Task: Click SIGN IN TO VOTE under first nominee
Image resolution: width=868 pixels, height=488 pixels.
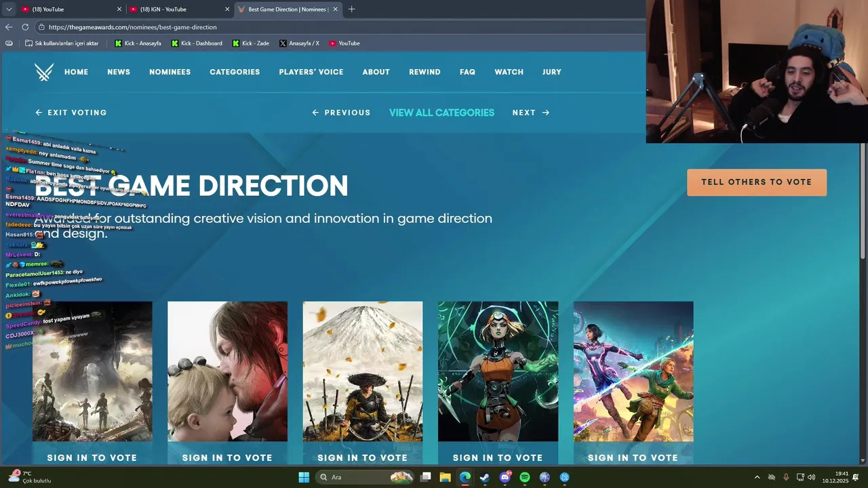Action: [x=92, y=457]
